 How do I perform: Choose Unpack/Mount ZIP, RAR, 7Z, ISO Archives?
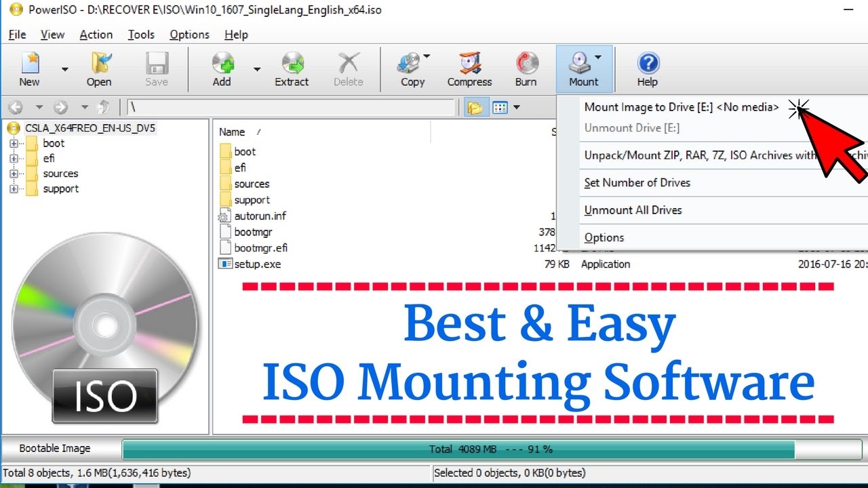coord(725,155)
